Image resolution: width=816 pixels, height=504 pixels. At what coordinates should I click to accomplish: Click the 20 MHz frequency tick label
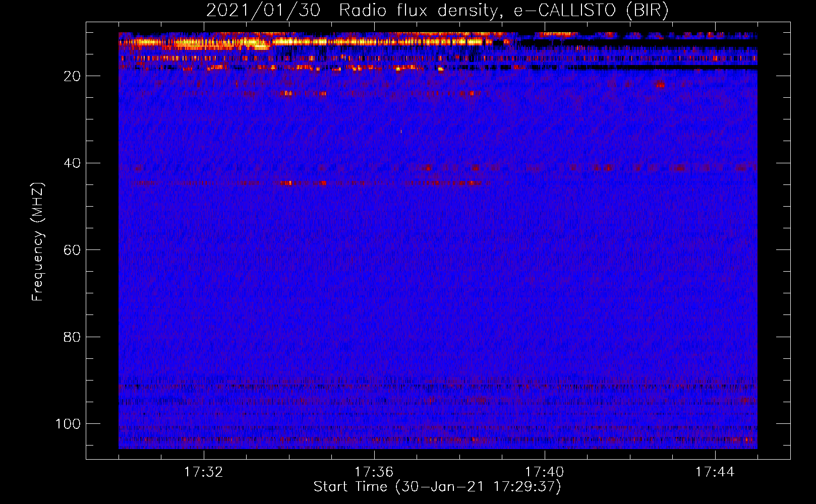[72, 76]
